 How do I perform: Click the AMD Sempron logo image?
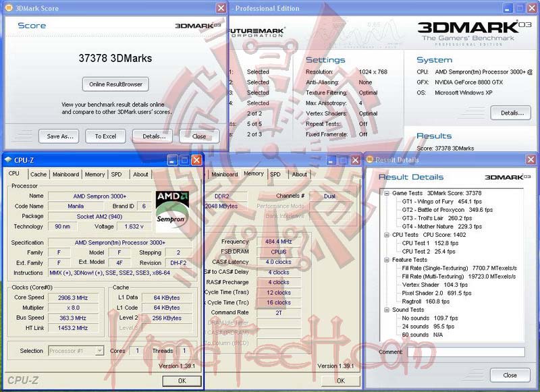172,211
